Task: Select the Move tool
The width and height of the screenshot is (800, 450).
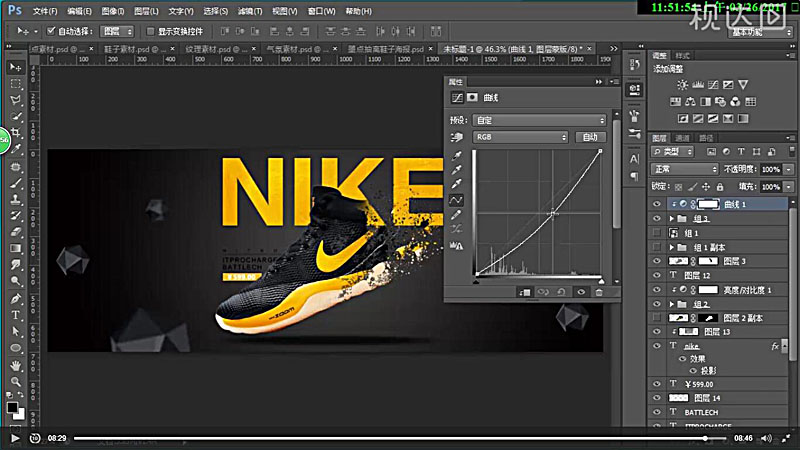Action: [16, 67]
